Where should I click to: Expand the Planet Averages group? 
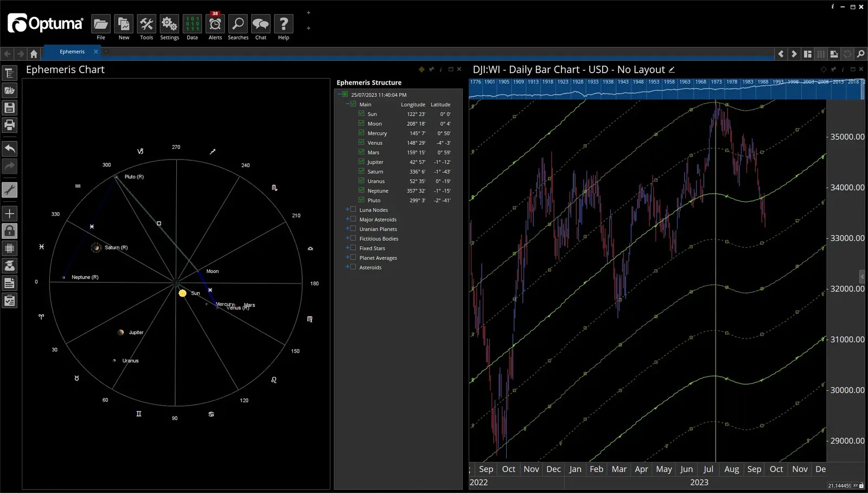click(348, 258)
